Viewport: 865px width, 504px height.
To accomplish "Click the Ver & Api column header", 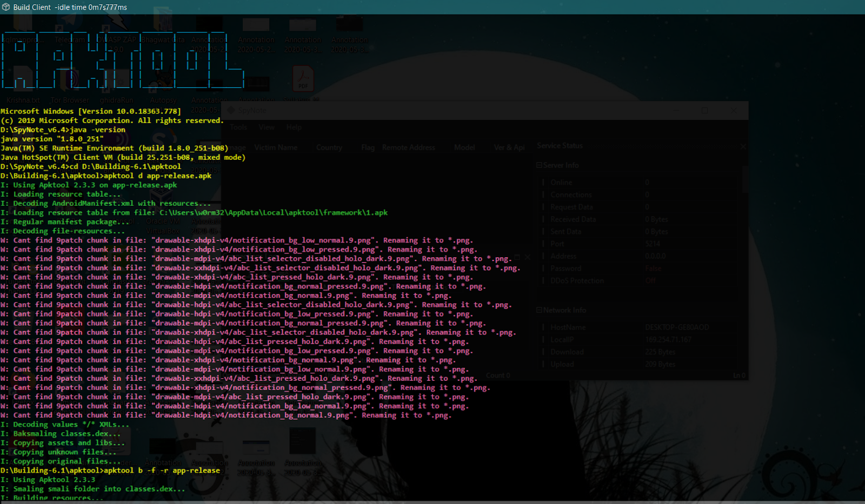I will [x=509, y=147].
